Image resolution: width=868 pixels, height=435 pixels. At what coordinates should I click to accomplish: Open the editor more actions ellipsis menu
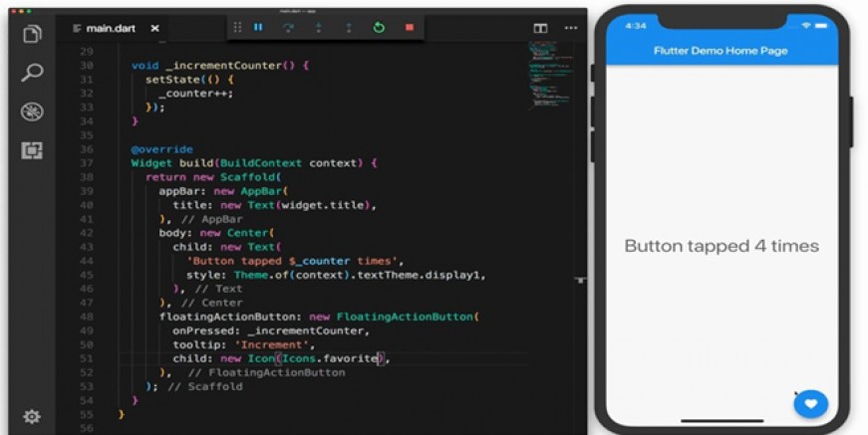571,28
